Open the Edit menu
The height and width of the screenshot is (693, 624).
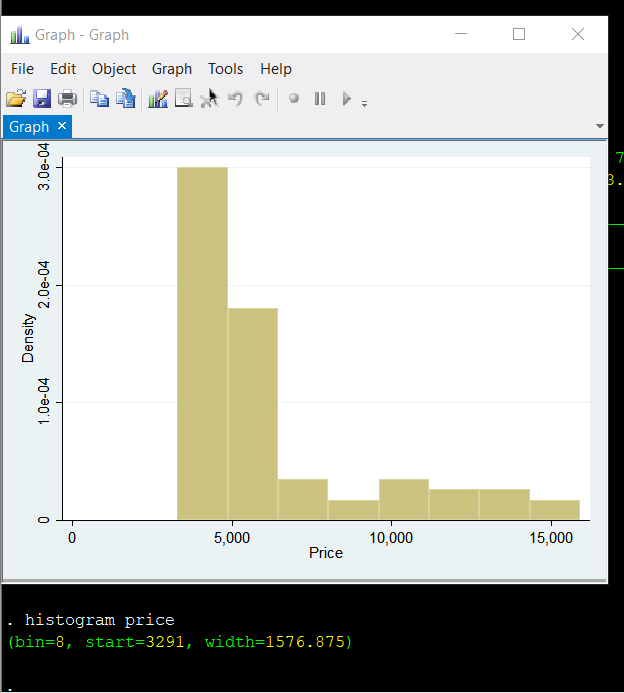coord(63,69)
